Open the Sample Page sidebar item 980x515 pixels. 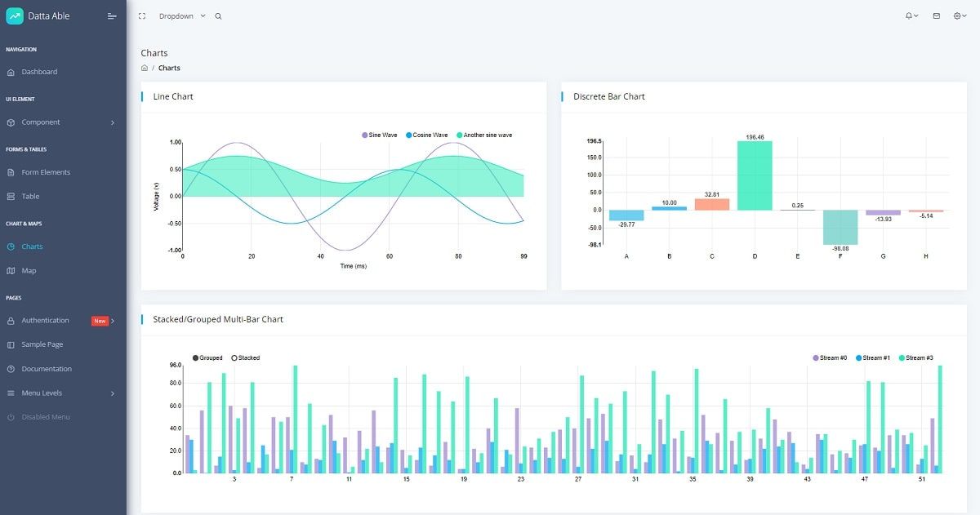[x=42, y=344]
